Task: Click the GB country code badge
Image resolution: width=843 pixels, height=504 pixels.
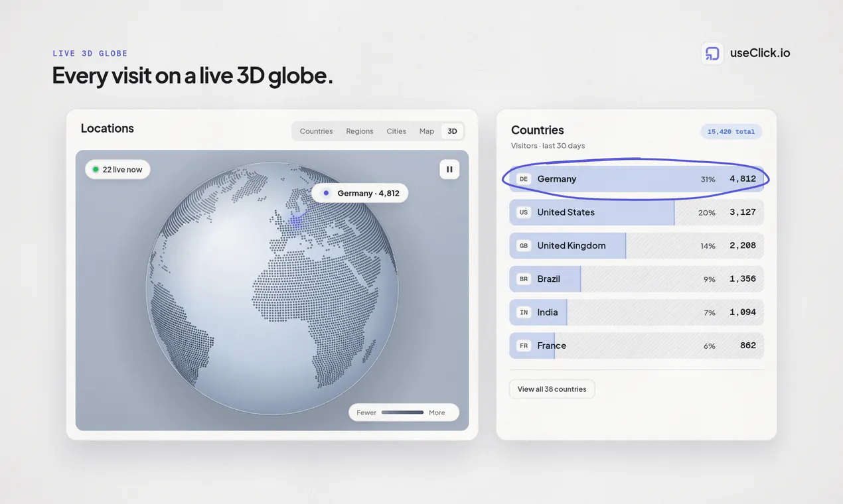Action: point(524,245)
